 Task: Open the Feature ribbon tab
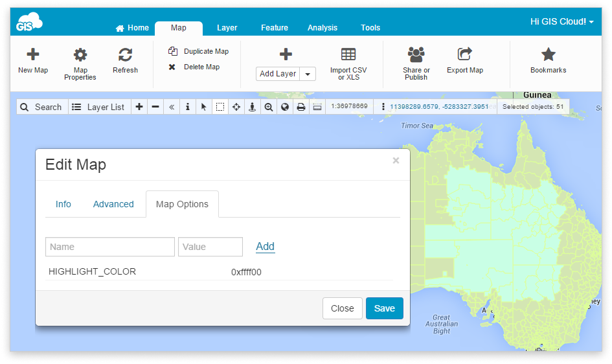(275, 28)
